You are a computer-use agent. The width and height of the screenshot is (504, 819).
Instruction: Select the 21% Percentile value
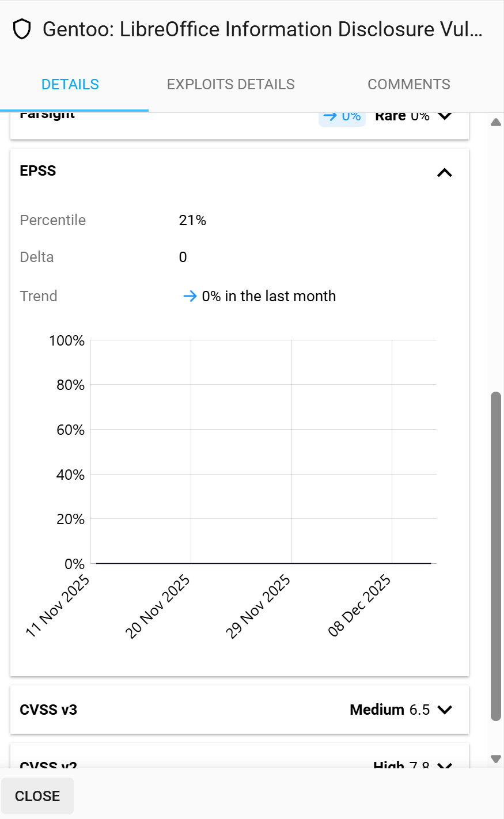pos(192,221)
